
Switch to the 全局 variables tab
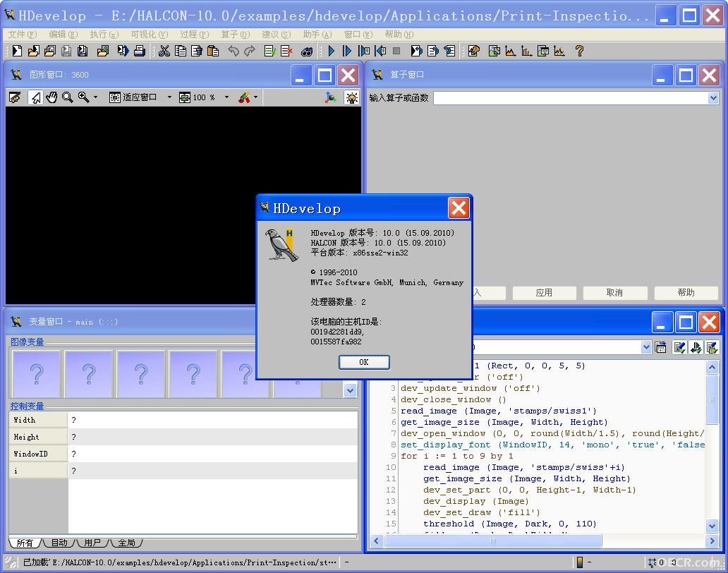tap(126, 543)
